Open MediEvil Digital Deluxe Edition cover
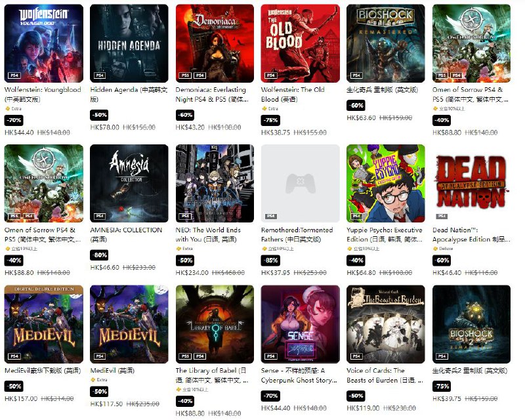525x420 pixels. (43, 324)
